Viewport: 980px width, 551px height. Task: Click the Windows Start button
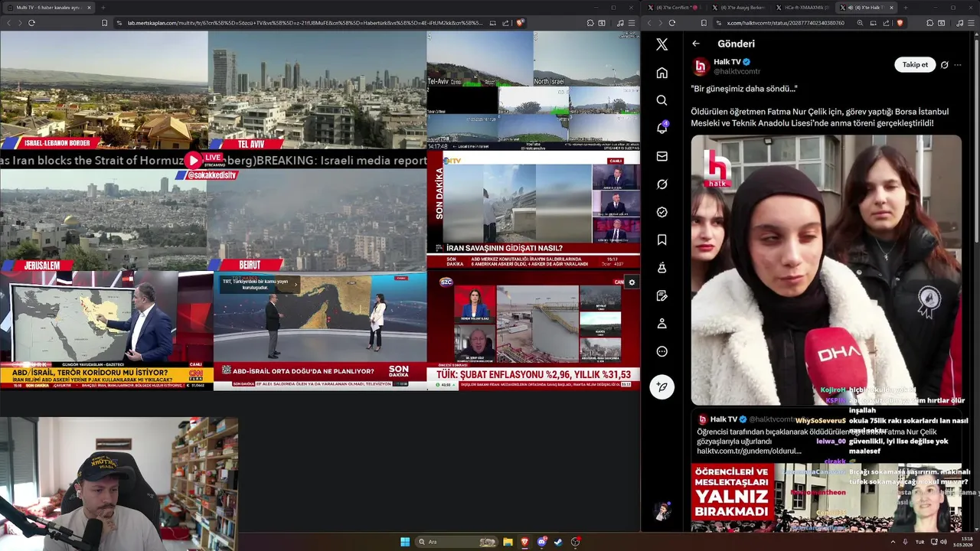pyautogui.click(x=405, y=542)
